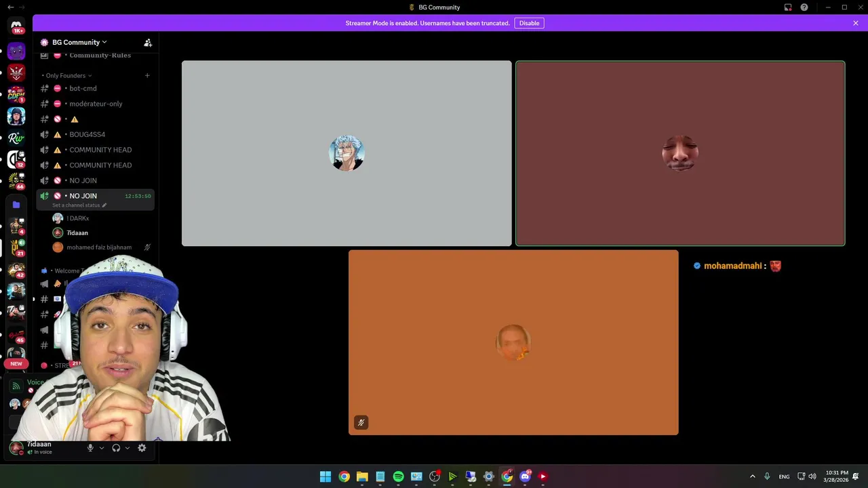Screen dimensions: 868x488
Task: Disable Streamer Mode via the Disable button
Action: pyautogui.click(x=529, y=23)
